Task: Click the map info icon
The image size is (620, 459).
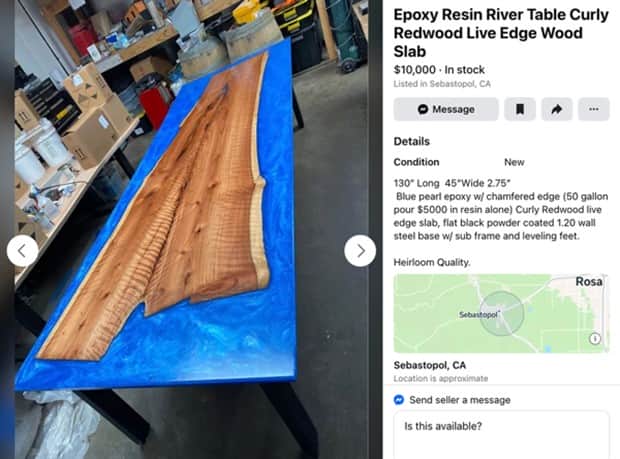Action: 595,338
